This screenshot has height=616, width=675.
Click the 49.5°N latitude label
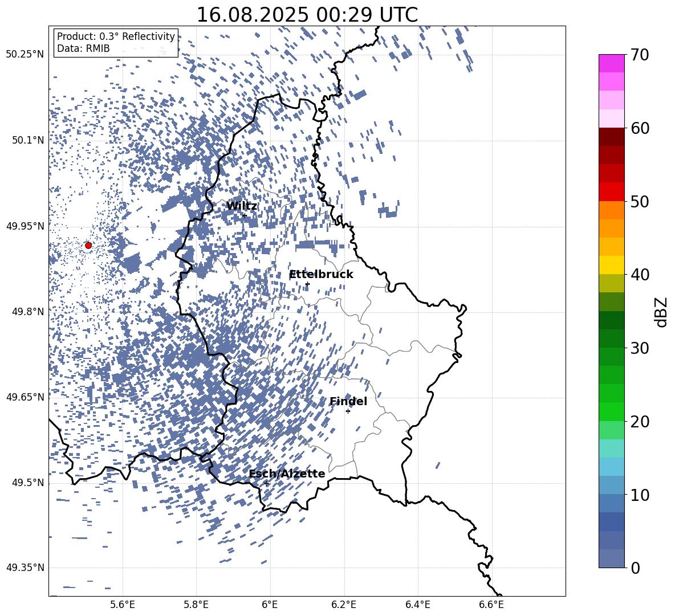coord(27,482)
